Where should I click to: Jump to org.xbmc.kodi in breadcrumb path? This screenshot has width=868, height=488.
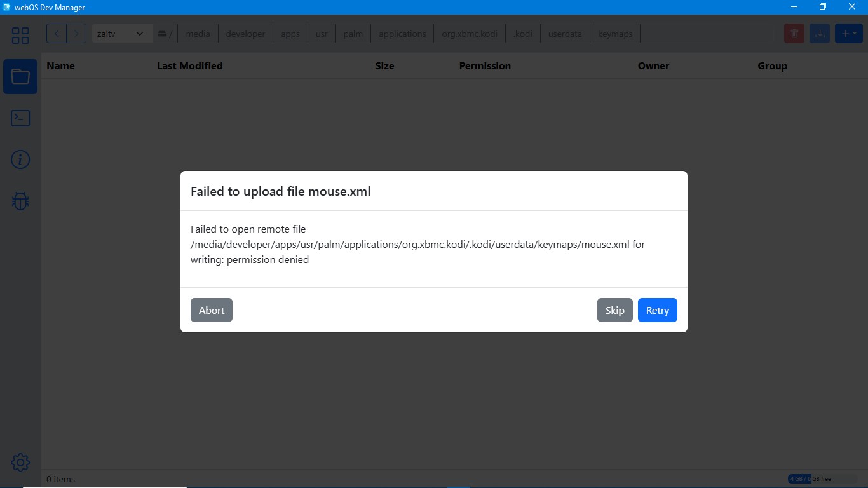click(x=470, y=34)
